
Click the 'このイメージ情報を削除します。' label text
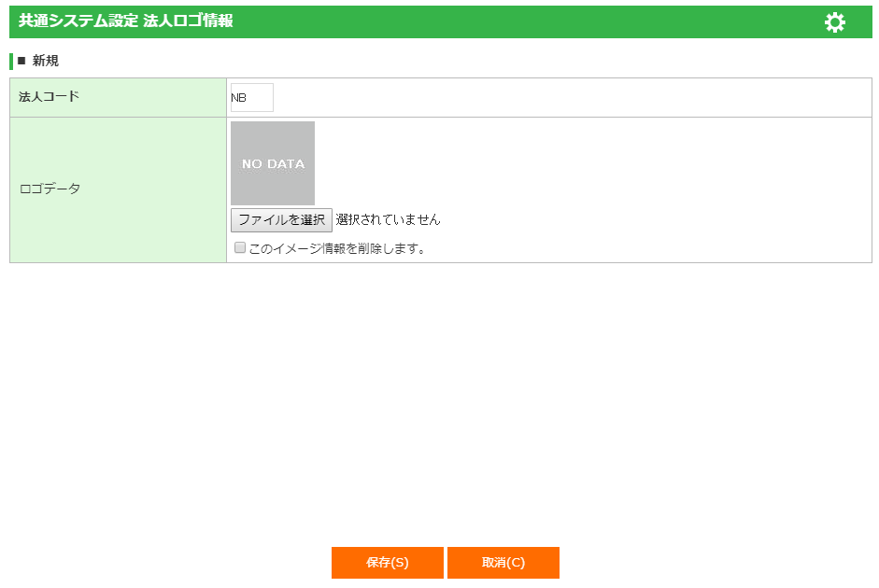337,249
